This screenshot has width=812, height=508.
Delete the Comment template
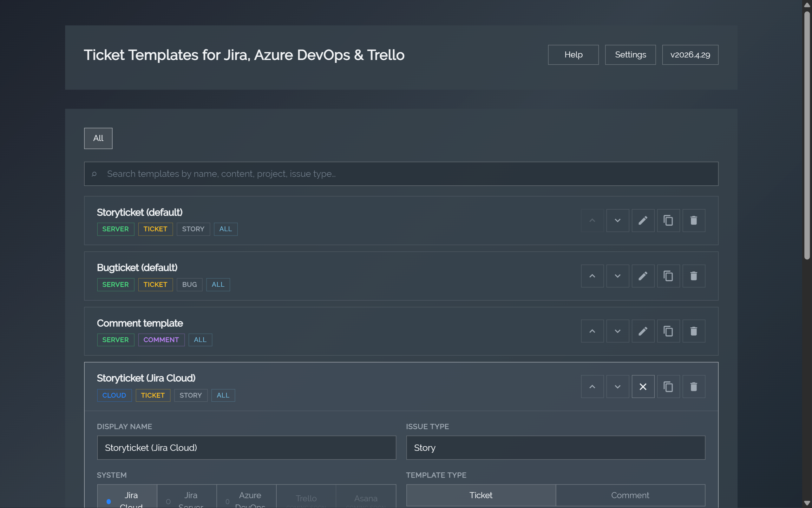(694, 331)
